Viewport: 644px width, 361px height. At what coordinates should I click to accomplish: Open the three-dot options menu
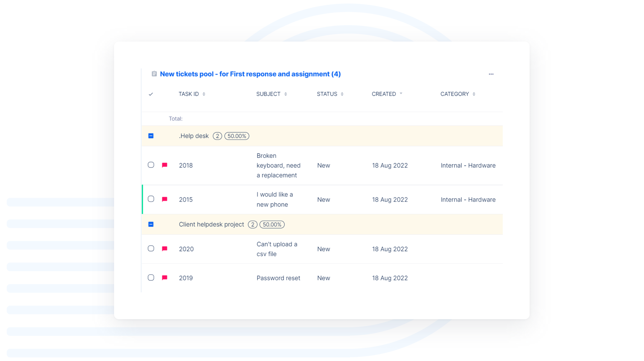491,74
